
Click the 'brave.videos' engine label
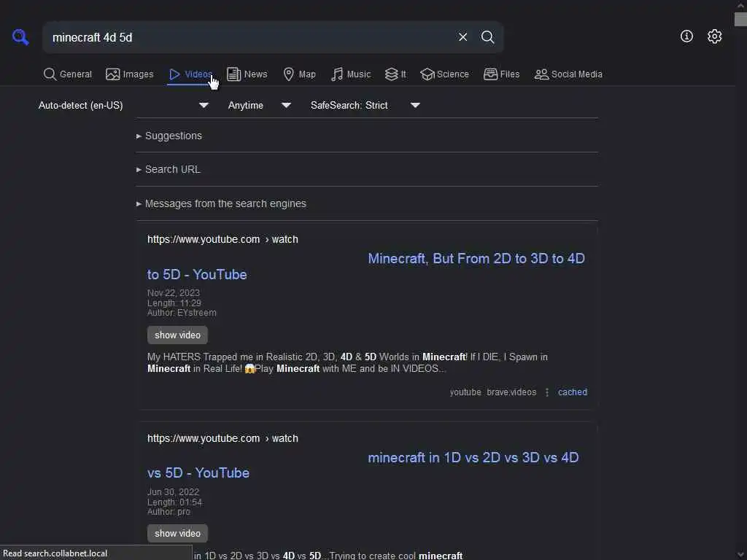coord(511,392)
